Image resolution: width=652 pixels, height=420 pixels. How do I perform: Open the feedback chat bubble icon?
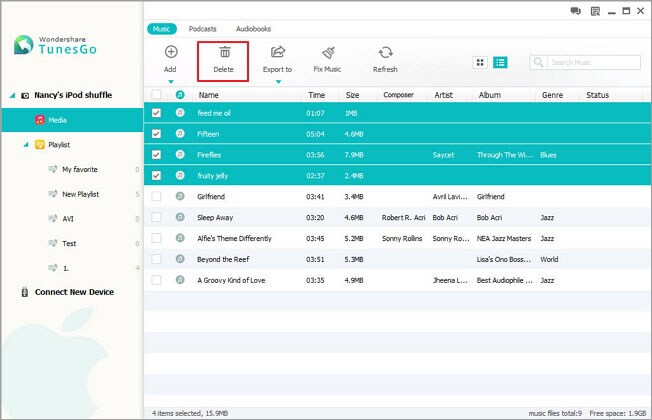tap(575, 11)
